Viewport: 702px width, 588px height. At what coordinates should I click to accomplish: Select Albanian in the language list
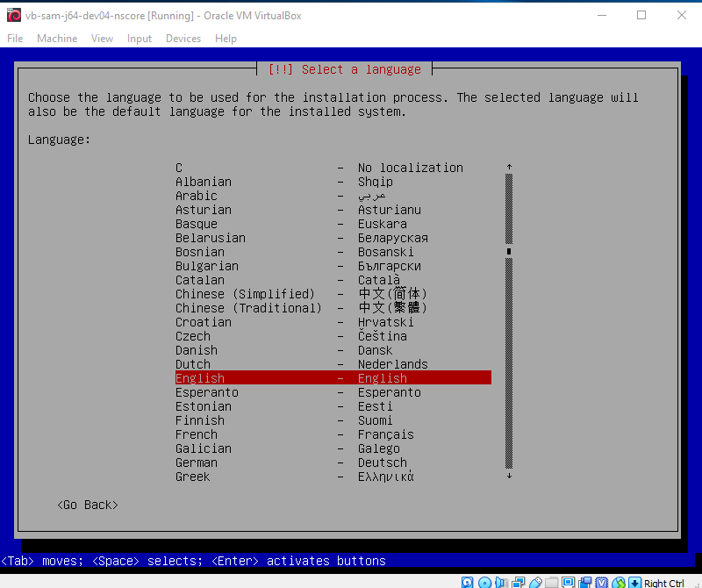333,182
